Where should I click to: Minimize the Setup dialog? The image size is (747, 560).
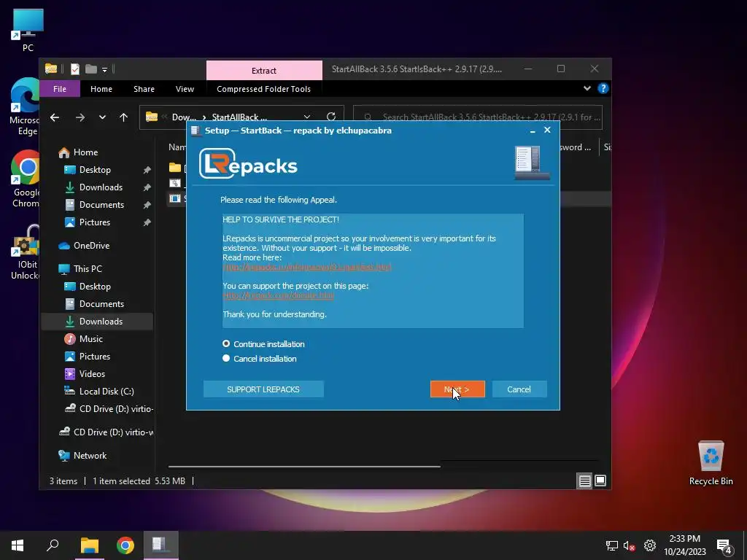click(533, 130)
